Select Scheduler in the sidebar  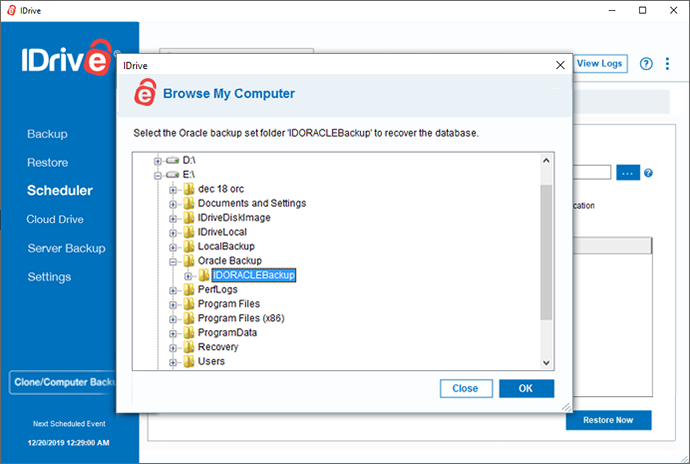click(60, 191)
